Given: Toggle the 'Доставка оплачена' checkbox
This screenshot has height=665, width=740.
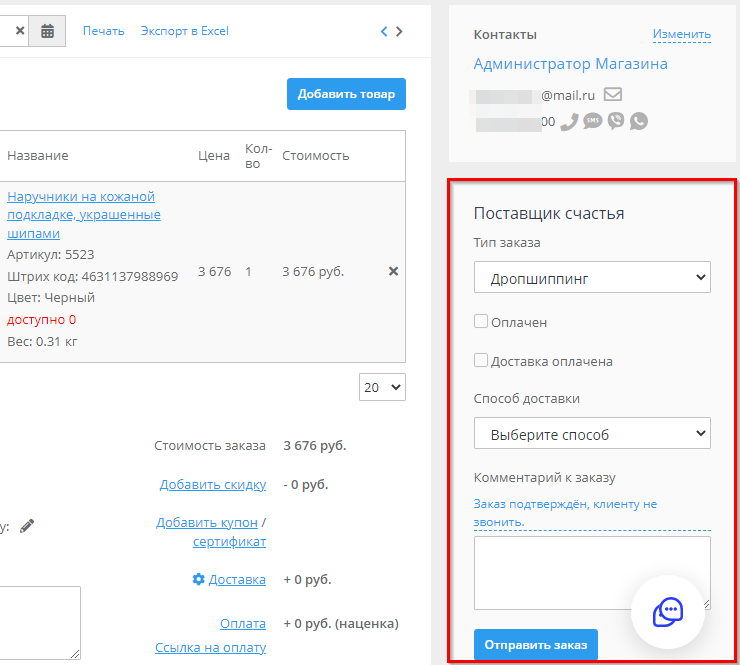Looking at the screenshot, I should pyautogui.click(x=481, y=361).
